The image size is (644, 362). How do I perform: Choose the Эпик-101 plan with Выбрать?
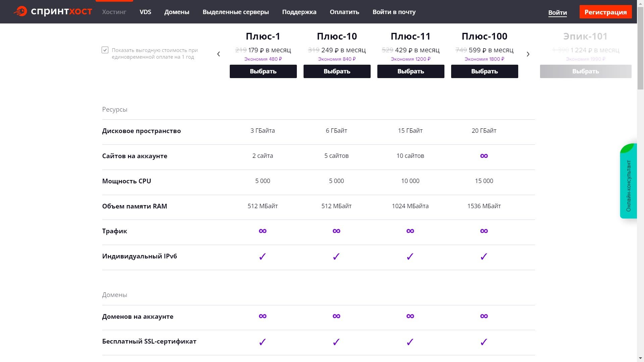coord(585,71)
